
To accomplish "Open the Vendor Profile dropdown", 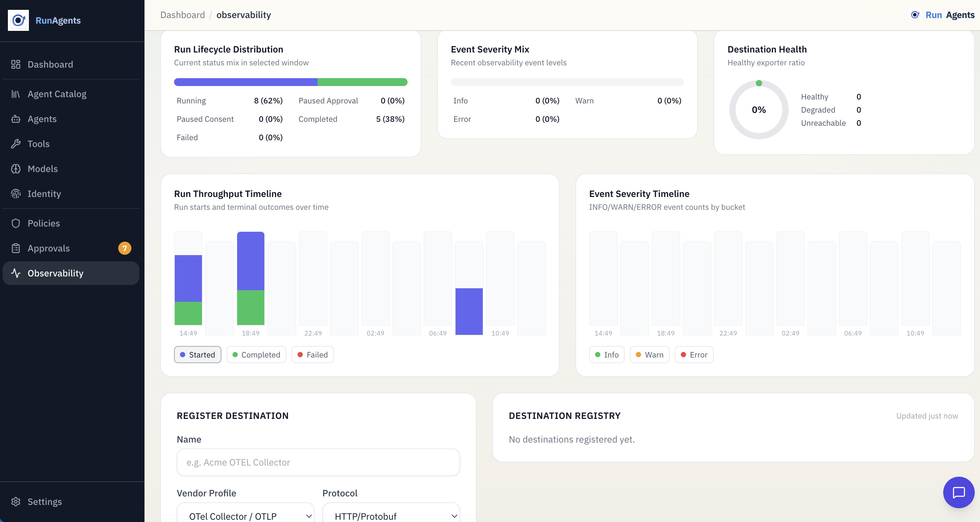I will (245, 515).
